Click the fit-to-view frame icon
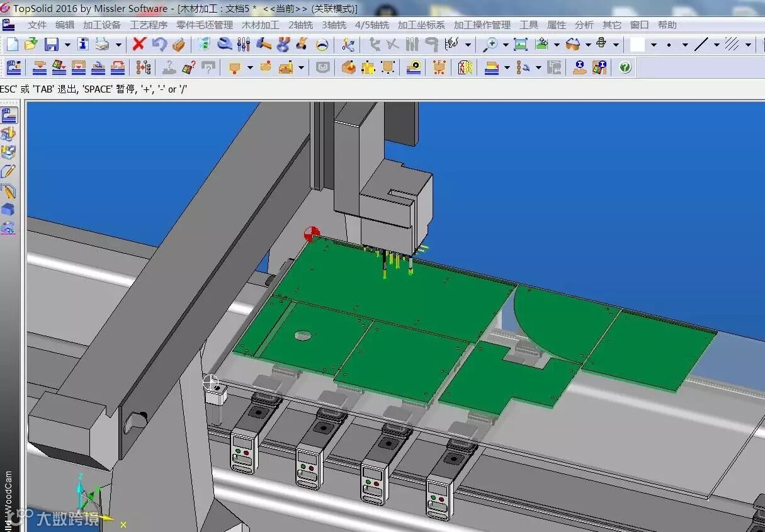 pyautogui.click(x=521, y=45)
